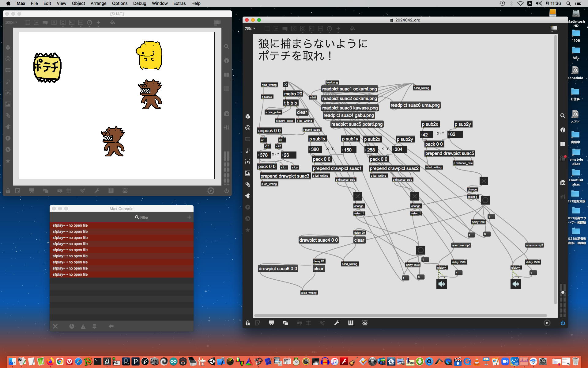588x368 pixels.
Task: Open the audio note browser in left sidebar
Action: (x=248, y=150)
